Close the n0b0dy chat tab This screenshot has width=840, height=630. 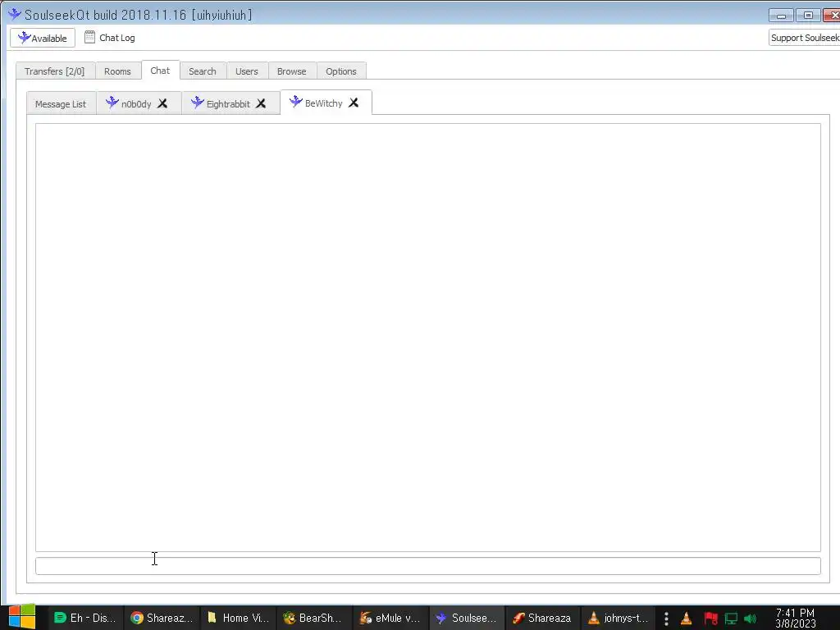(x=162, y=103)
